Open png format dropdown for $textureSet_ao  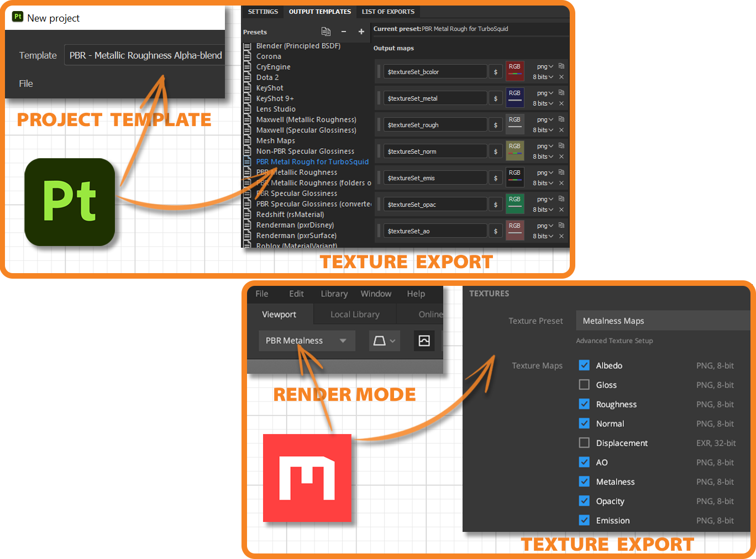point(545,226)
